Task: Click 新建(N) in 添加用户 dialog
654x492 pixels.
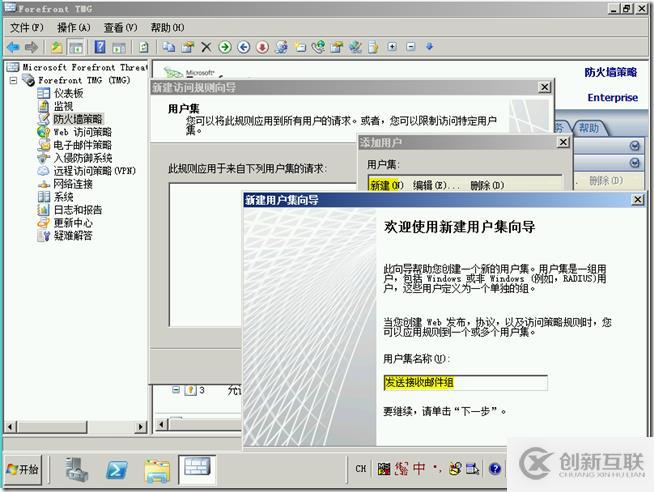Action: (387, 185)
